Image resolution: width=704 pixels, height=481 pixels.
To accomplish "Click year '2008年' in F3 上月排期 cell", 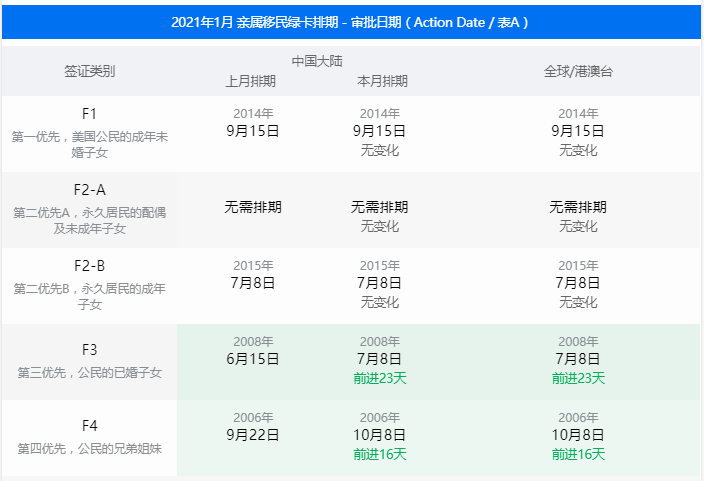I will (253, 341).
